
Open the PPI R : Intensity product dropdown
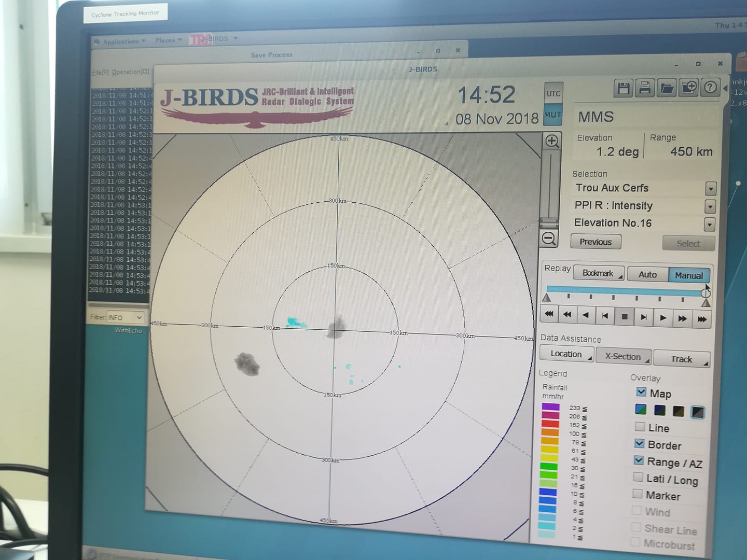tap(710, 206)
